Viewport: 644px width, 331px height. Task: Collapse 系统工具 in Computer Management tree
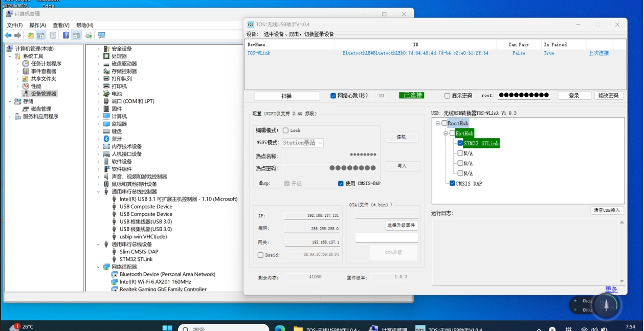10,56
